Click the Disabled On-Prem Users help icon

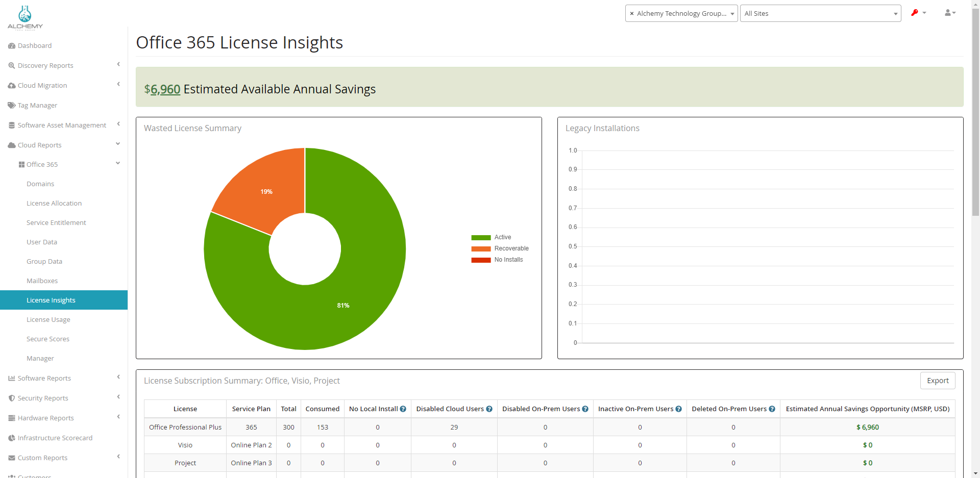pos(585,409)
